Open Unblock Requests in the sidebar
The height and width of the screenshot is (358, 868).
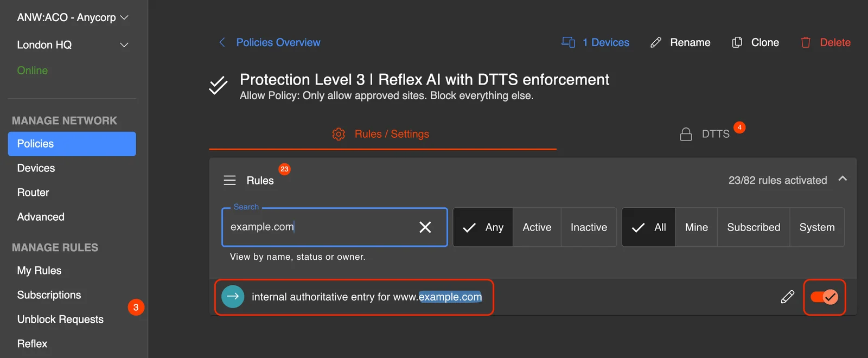[72, 319]
